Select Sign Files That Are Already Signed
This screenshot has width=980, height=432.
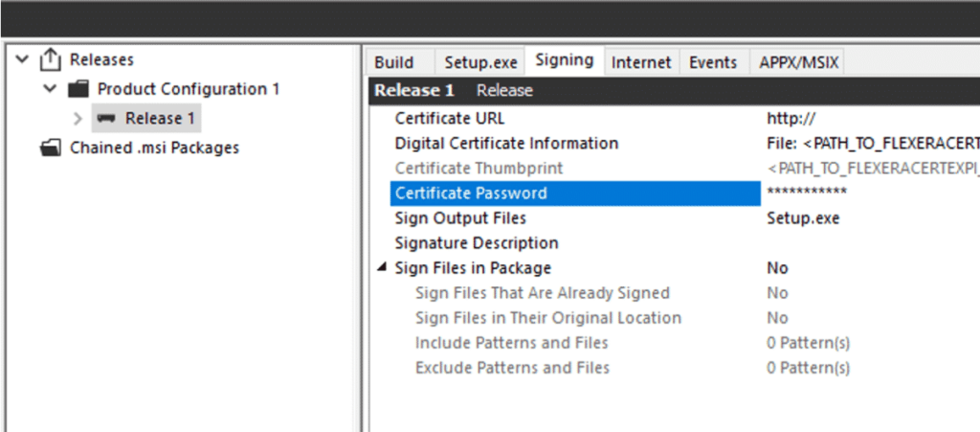[543, 293]
